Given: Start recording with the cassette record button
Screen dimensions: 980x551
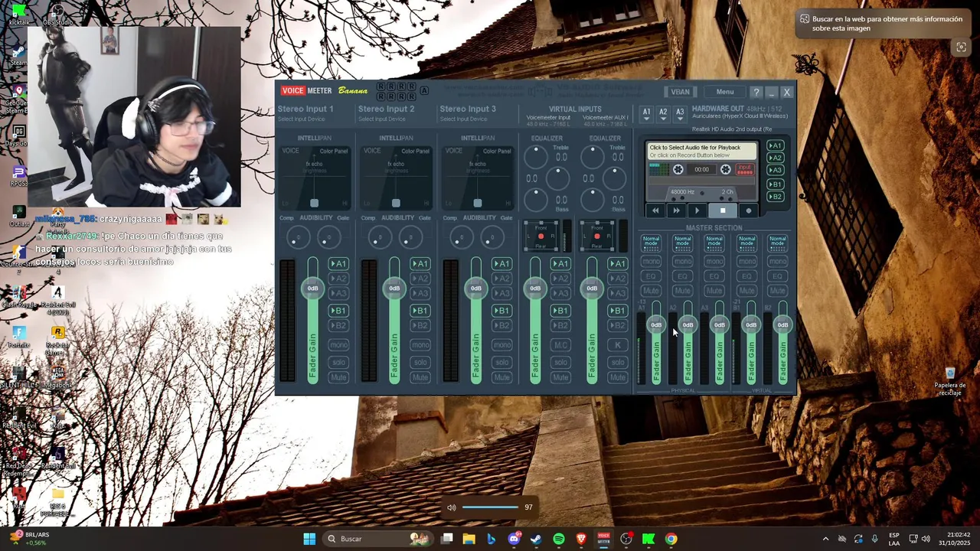Looking at the screenshot, I should 749,210.
